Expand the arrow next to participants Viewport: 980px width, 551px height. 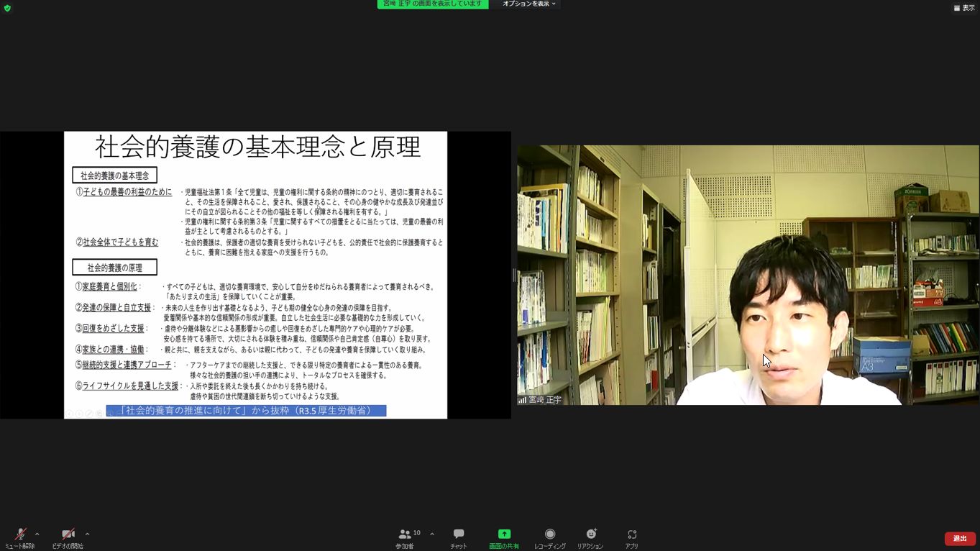pos(432,534)
